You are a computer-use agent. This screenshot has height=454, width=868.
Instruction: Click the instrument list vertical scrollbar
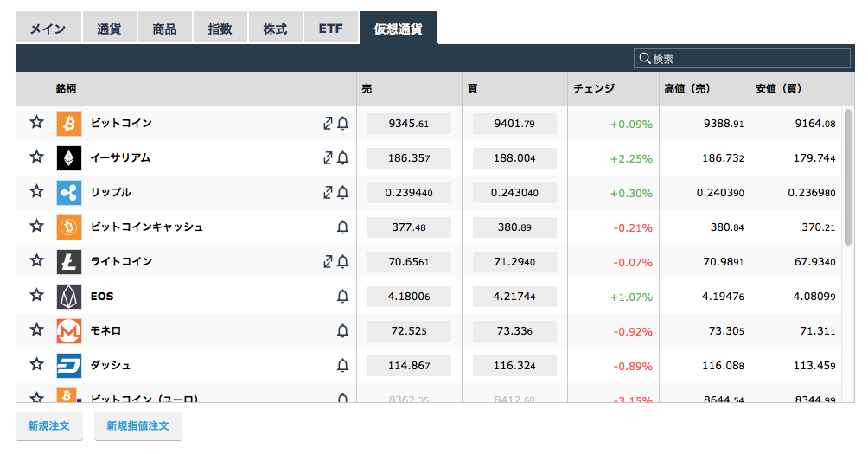tap(847, 177)
